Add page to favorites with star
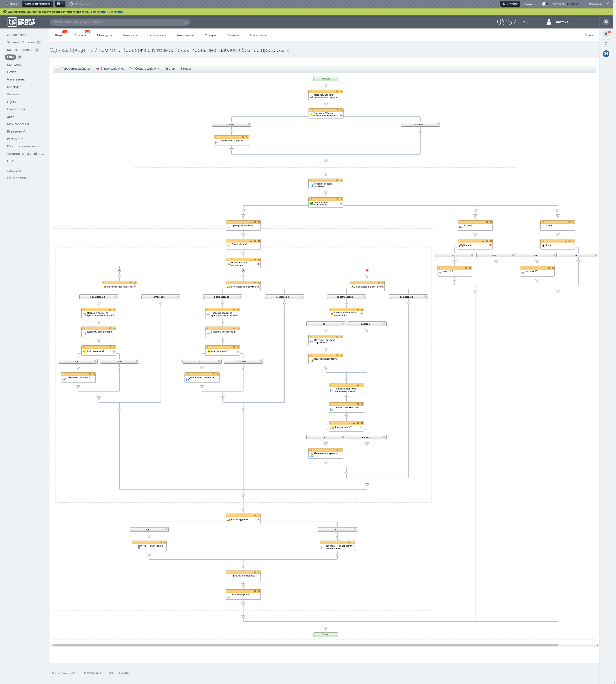The width and height of the screenshot is (616, 684). pos(289,50)
